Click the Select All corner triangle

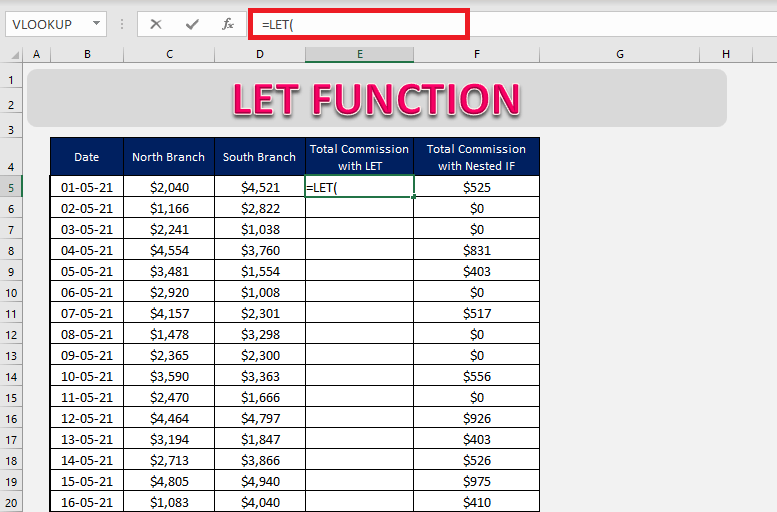[x=15, y=55]
